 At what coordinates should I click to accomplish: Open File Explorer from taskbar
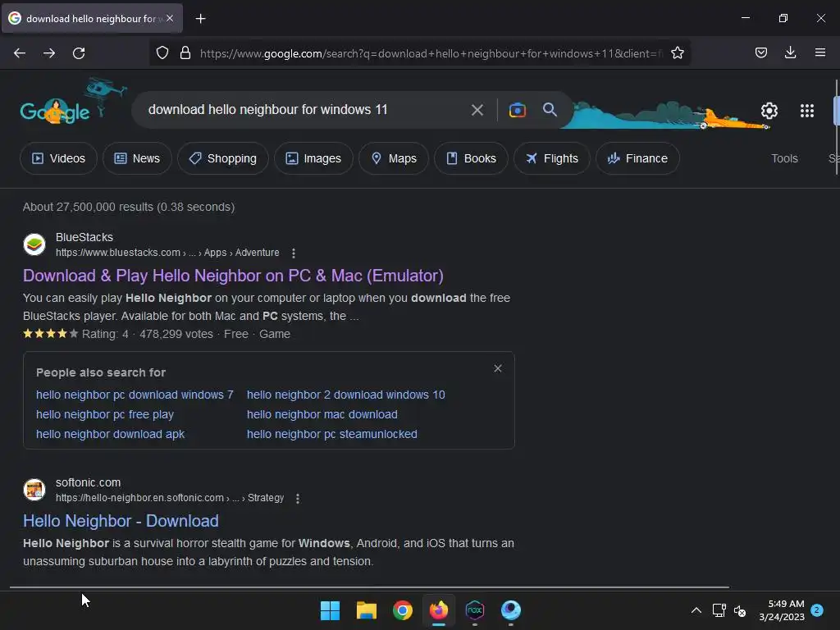pyautogui.click(x=367, y=610)
